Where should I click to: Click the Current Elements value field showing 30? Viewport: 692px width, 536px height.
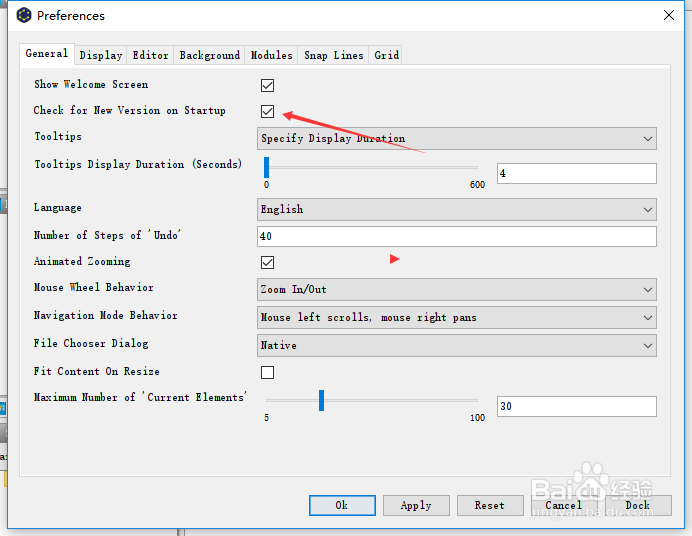pyautogui.click(x=577, y=406)
